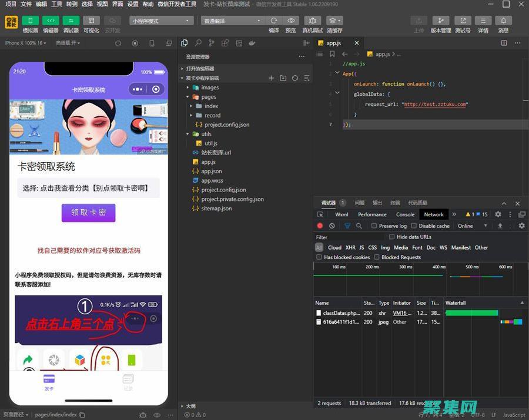Open 版本管理 version control icon
Image resolution: width=529 pixels, height=420 pixels.
click(x=440, y=21)
